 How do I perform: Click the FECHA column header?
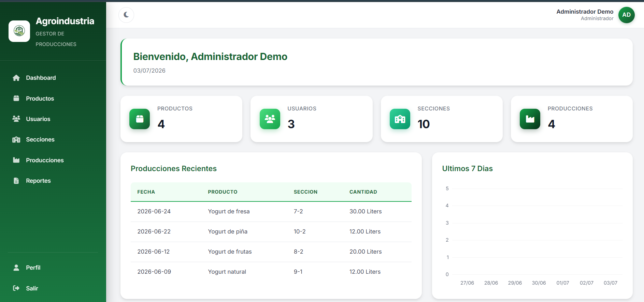pyautogui.click(x=146, y=192)
